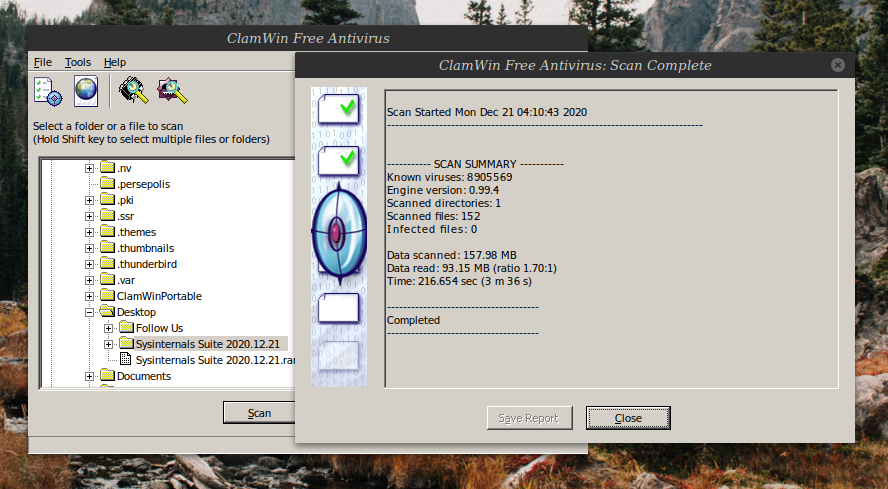Expand the .thumbnails folder node
The width and height of the screenshot is (888, 489).
click(89, 248)
